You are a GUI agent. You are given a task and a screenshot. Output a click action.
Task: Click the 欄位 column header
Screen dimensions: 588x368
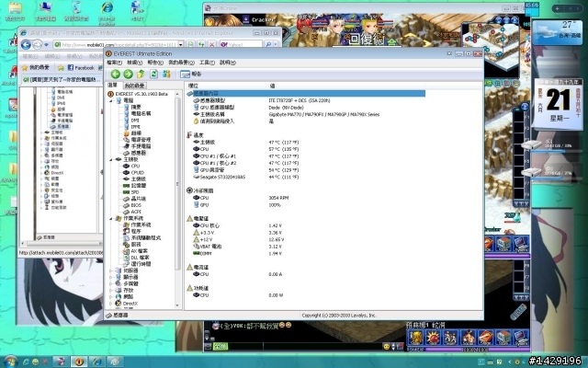click(x=193, y=85)
